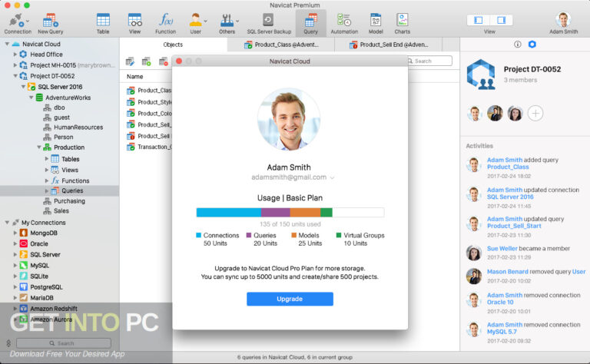Collapse the SQL Server 2016 connection
Screen dimensions: 590x364
[23, 87]
